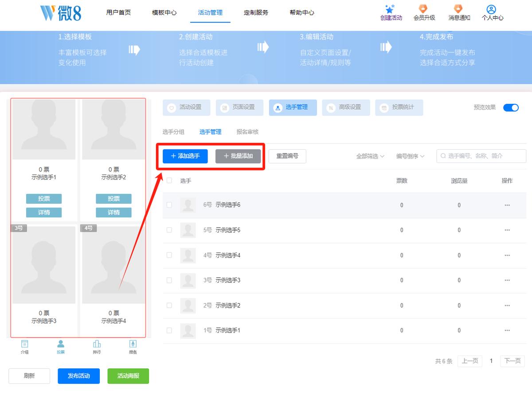This screenshot has height=395, width=532.
Task: Click 详情 under 示例选手2 in the preview
Action: pos(113,212)
